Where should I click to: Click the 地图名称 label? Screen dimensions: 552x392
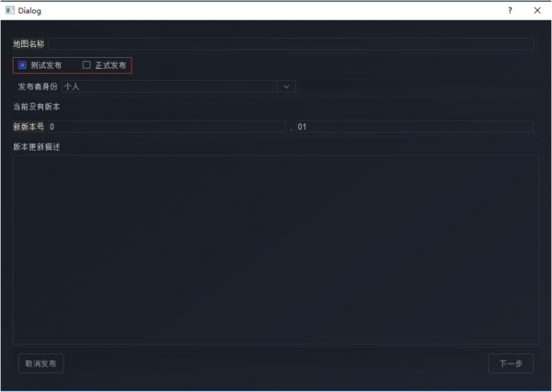point(29,43)
